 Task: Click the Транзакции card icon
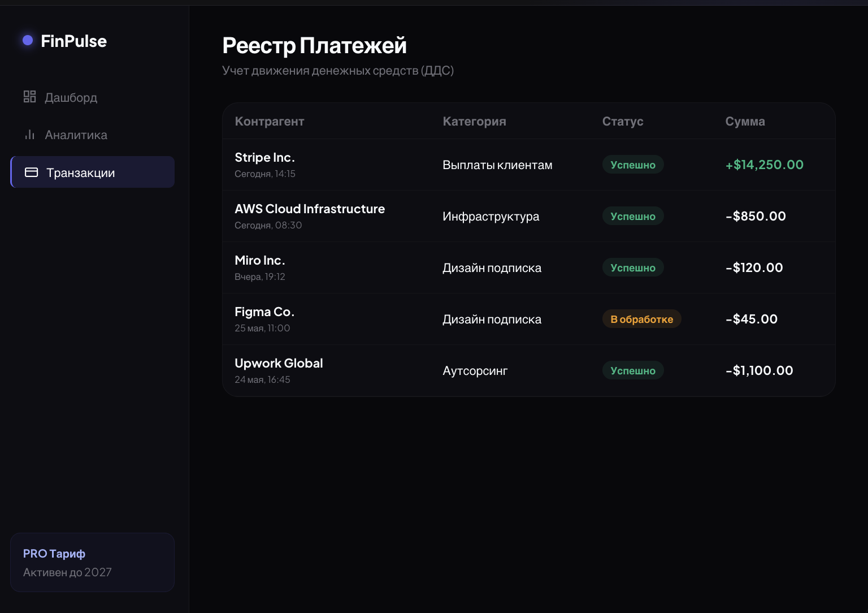pyautogui.click(x=32, y=172)
